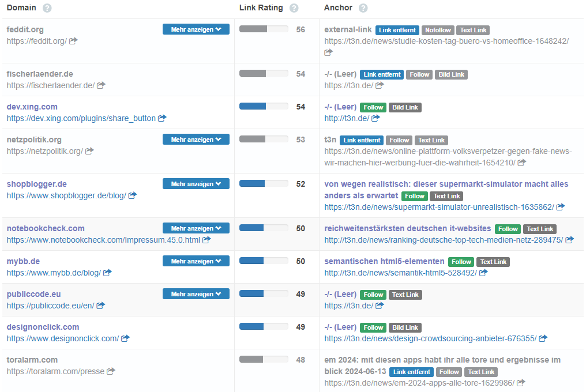Expand Mehr anzeigen for netzpolitik.org
Viewport: 586px width, 392px height.
(196, 140)
